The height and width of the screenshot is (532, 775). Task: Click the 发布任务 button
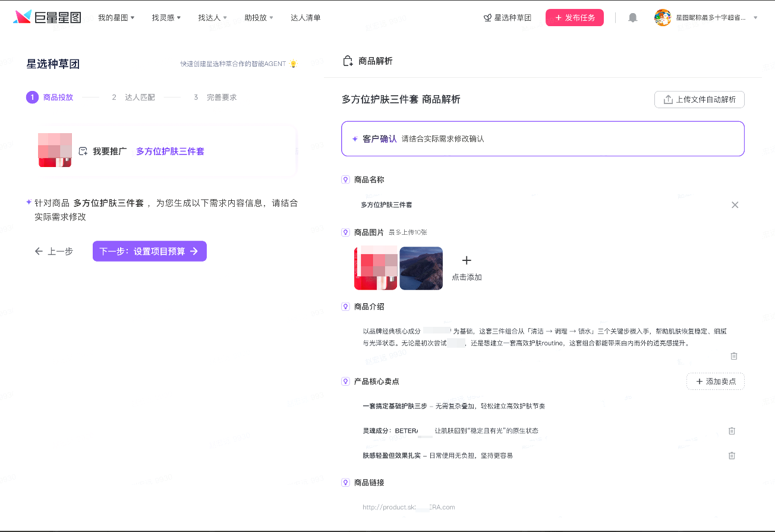[x=575, y=18]
